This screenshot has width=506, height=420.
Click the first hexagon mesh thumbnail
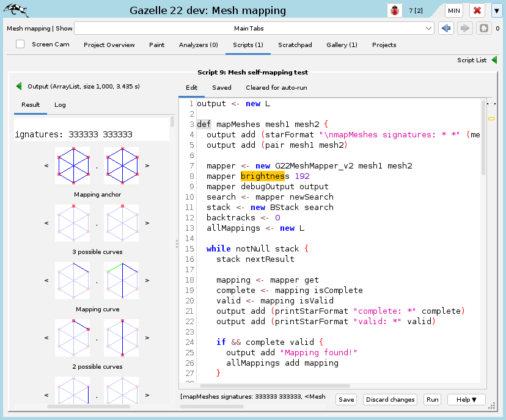click(72, 165)
